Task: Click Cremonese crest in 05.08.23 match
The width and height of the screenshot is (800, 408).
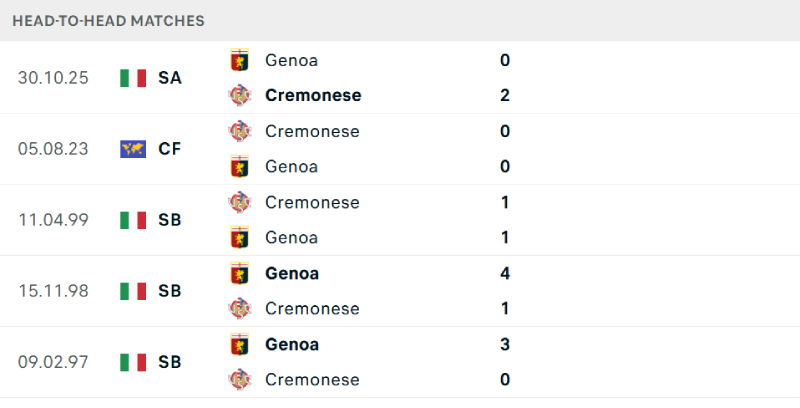Action: (239, 131)
